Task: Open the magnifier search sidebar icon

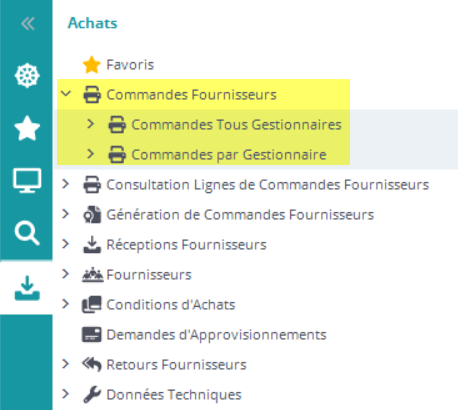Action: [x=27, y=233]
